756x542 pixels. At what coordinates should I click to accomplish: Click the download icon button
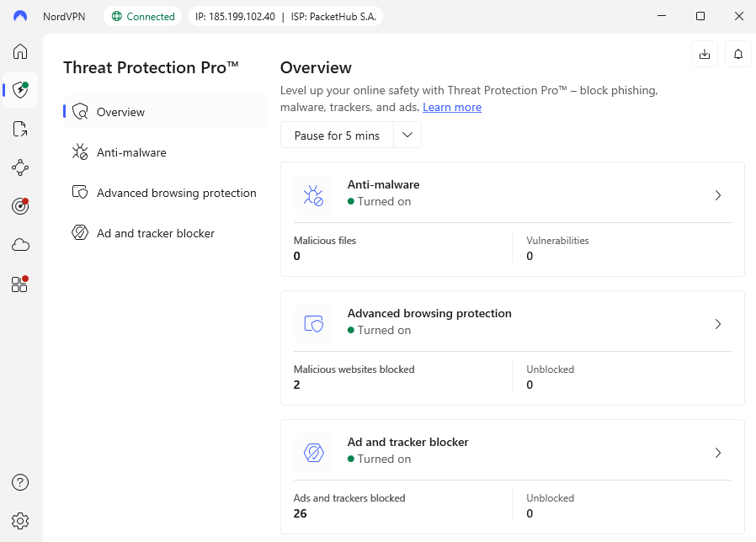pyautogui.click(x=705, y=54)
